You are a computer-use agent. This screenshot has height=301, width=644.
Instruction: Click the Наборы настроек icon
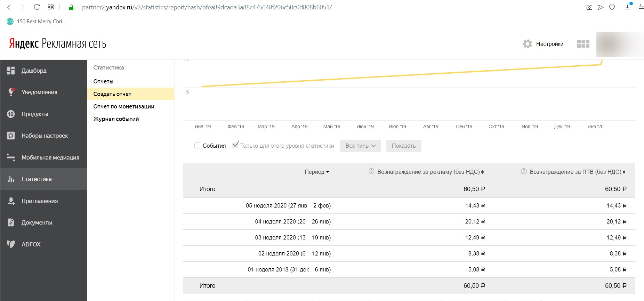(x=11, y=136)
